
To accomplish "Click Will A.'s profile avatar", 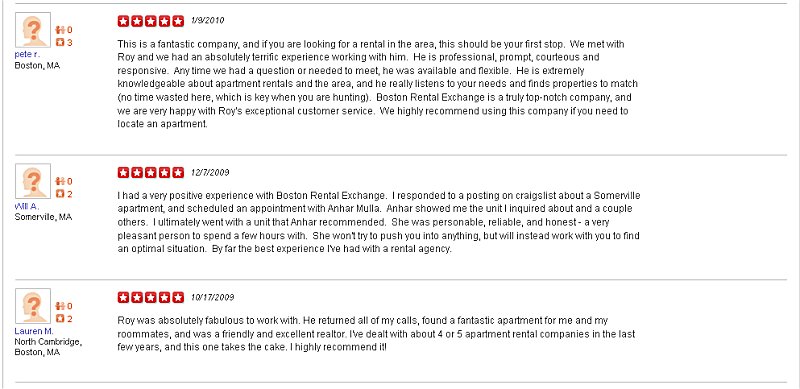I will click(33, 181).
